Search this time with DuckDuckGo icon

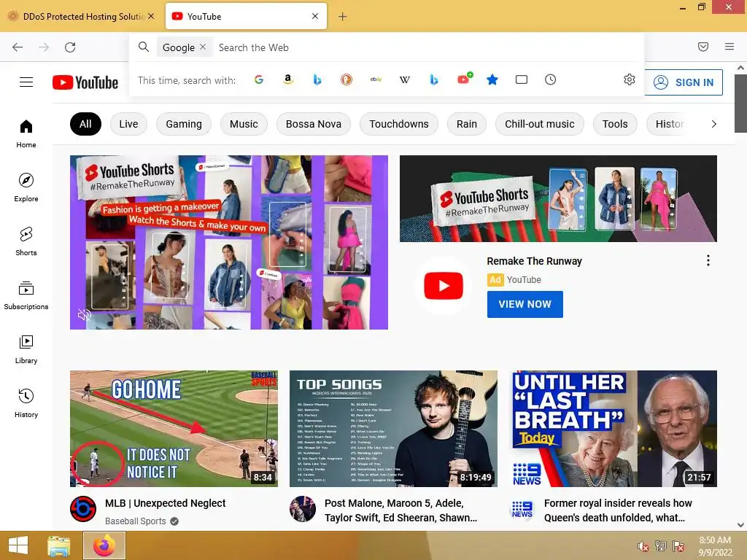(x=347, y=79)
